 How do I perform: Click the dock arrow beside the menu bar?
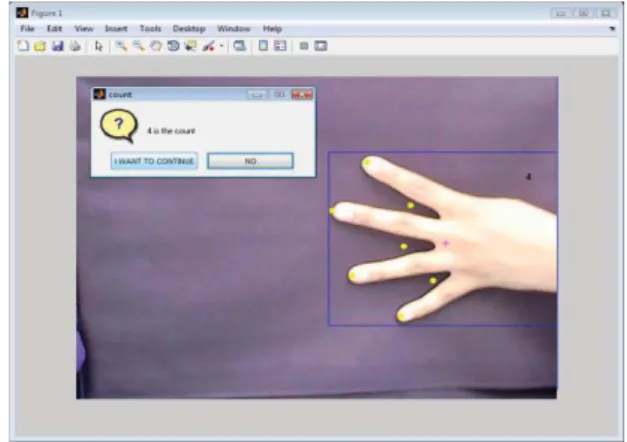click(612, 29)
